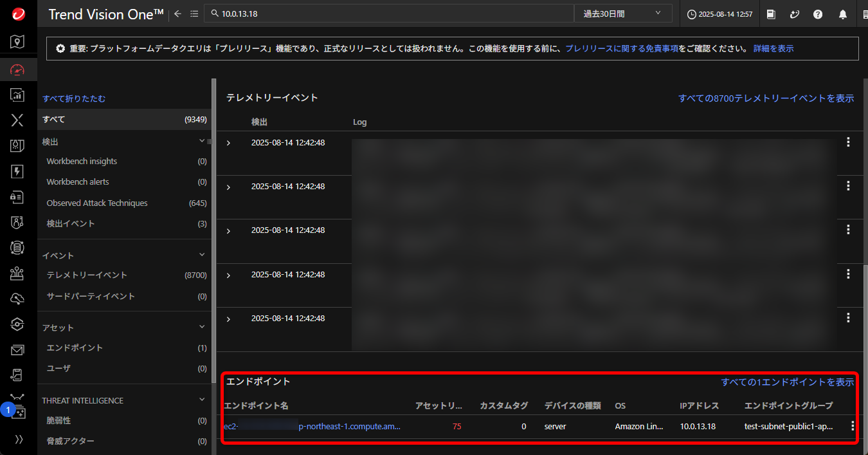Open the hexagon eye sidebar icon
The image size is (868, 455).
click(17, 324)
